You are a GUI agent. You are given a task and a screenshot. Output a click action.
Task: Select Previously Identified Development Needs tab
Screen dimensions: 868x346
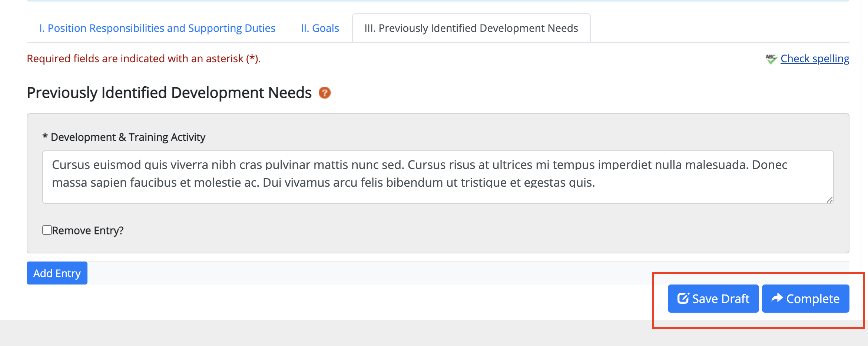[x=471, y=28]
